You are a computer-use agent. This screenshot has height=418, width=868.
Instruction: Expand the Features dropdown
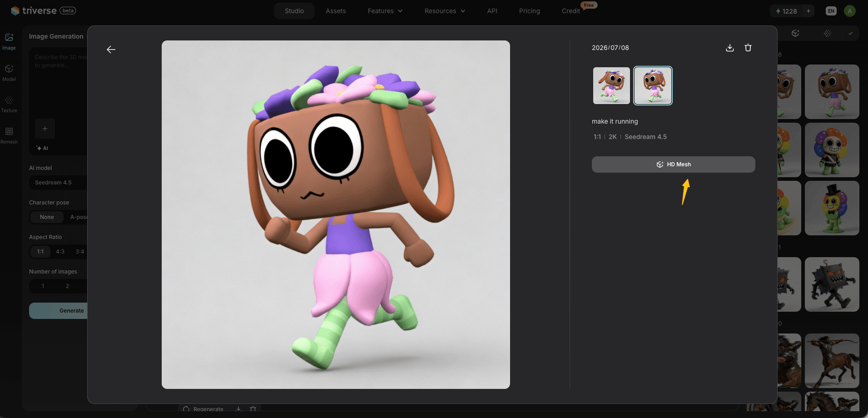pyautogui.click(x=385, y=11)
